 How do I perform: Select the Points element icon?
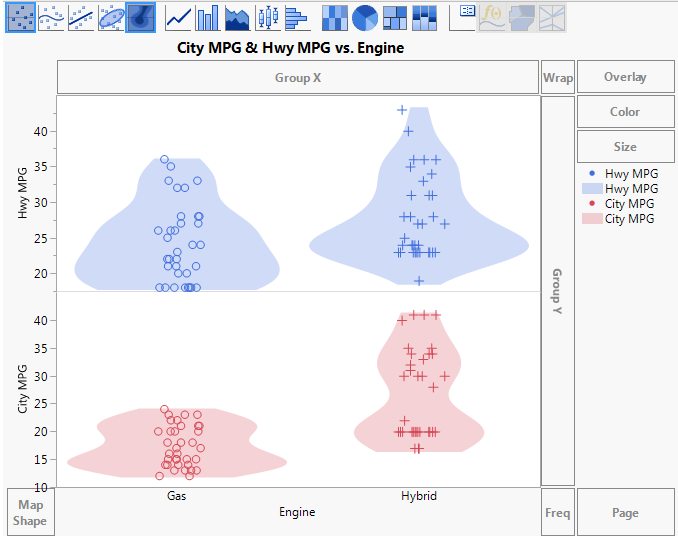tap(20, 18)
